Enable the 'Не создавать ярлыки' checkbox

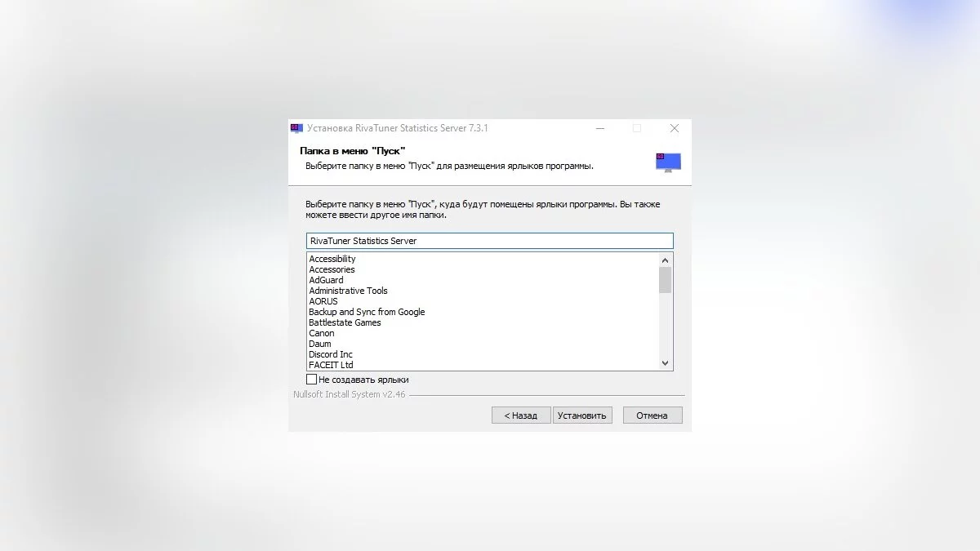311,380
